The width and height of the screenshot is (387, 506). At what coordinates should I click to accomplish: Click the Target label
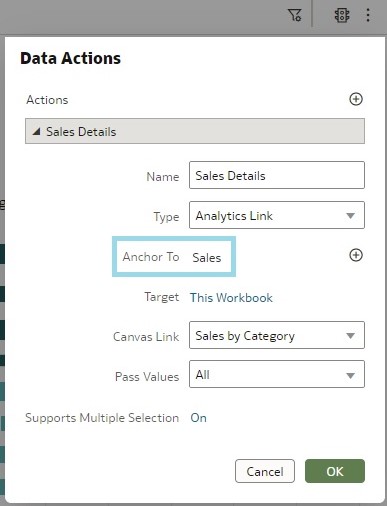(x=162, y=297)
